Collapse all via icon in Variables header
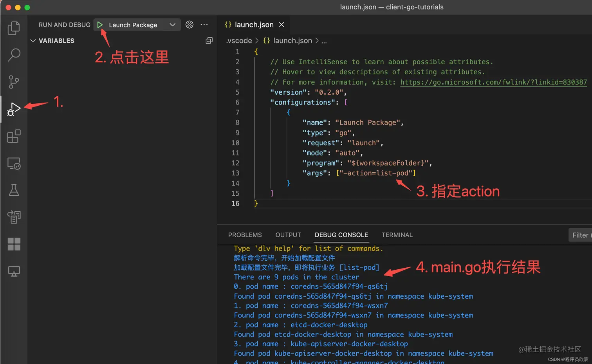Image resolution: width=592 pixels, height=364 pixels. (x=209, y=40)
